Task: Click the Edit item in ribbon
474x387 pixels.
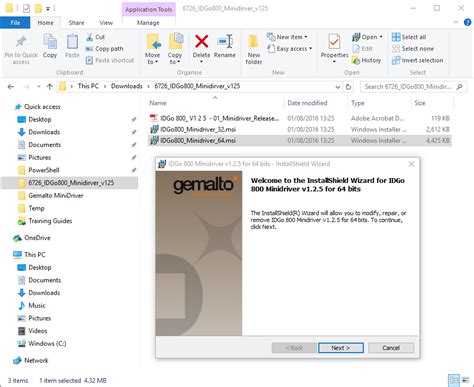Action: (362, 49)
